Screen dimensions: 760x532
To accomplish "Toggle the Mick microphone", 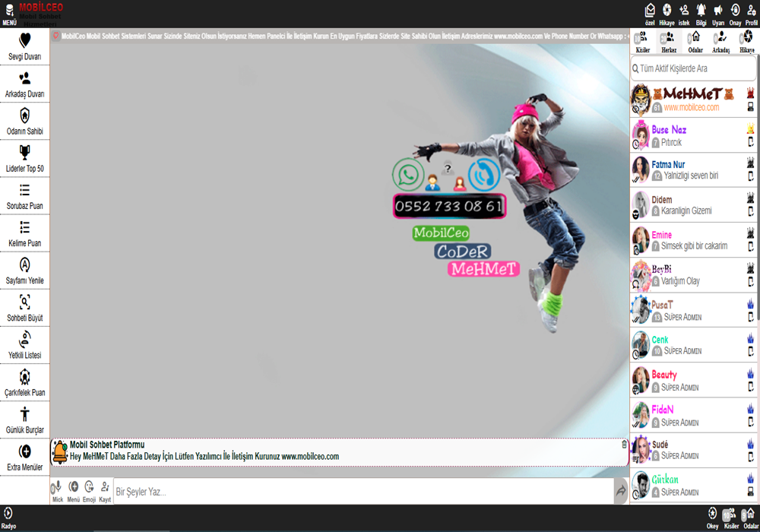I will click(x=57, y=487).
